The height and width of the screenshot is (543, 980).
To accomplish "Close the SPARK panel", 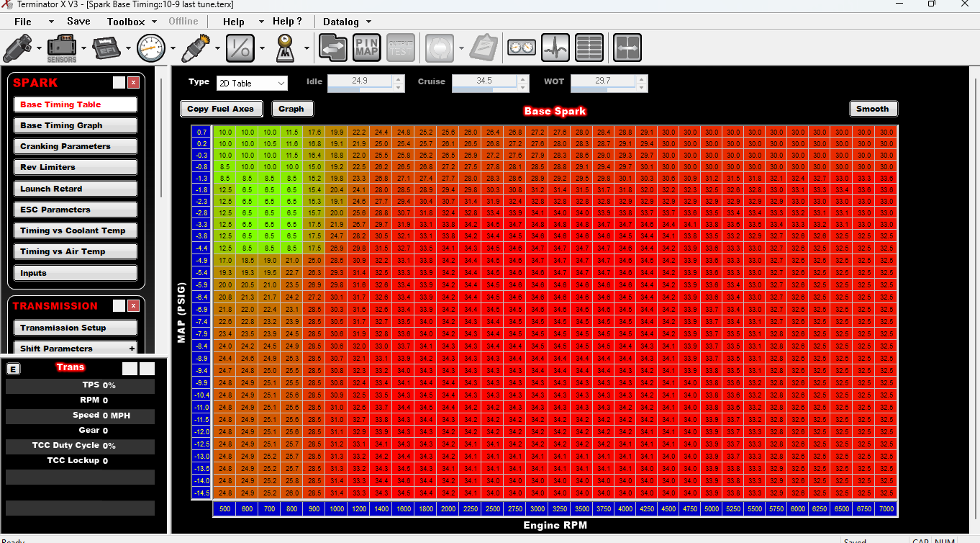I will 133,83.
